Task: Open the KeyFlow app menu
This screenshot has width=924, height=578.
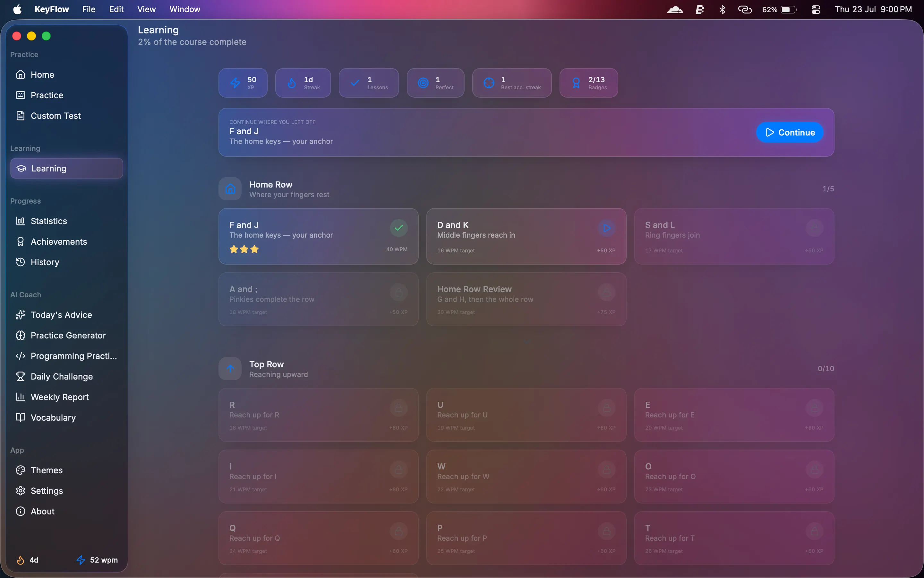Action: [52, 9]
